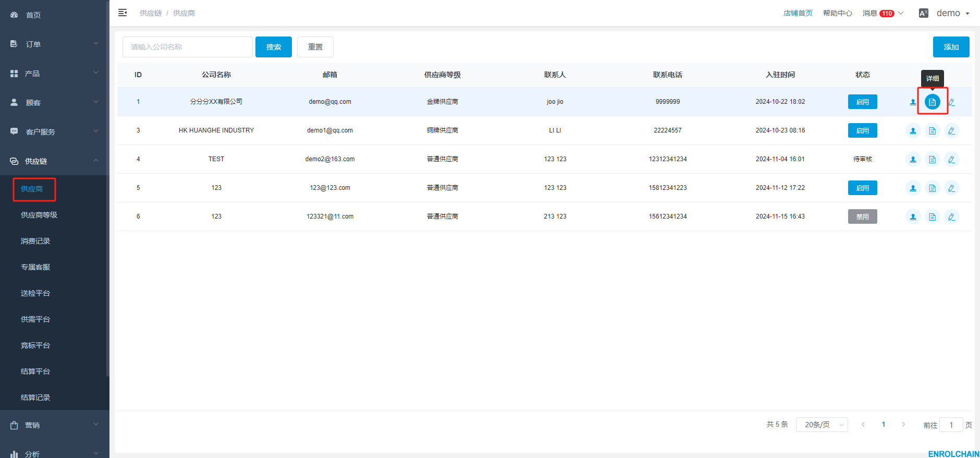View details of supplier TEST
Viewport: 980px width, 458px height.
coord(933,159)
